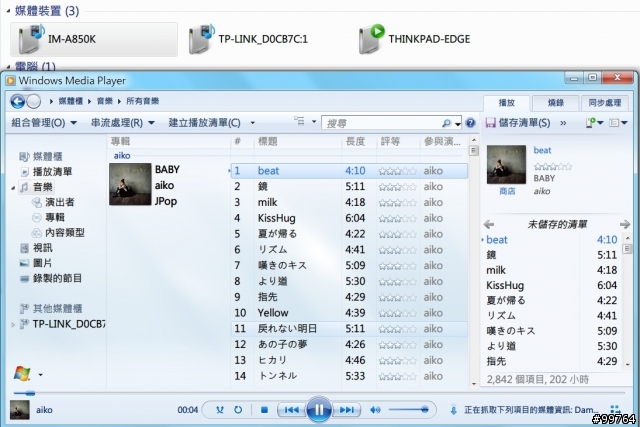Click the save list disk icon
The height and width of the screenshot is (427, 640).
tap(490, 123)
